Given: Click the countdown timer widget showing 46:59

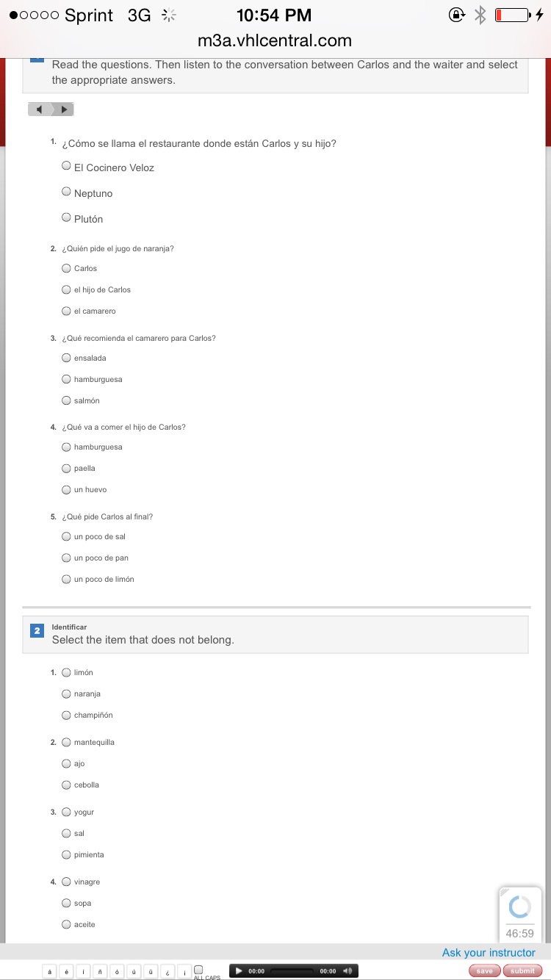Looking at the screenshot, I should pos(520,915).
